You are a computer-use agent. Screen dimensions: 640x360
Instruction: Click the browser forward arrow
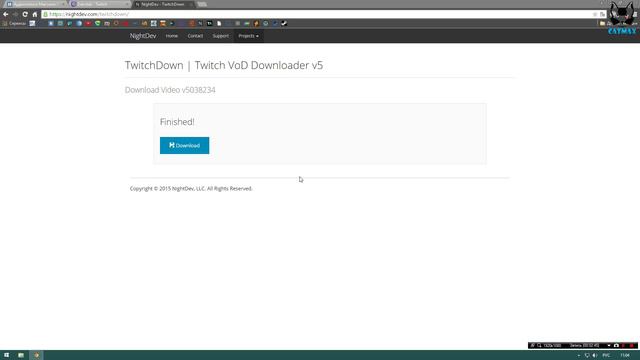coord(16,14)
